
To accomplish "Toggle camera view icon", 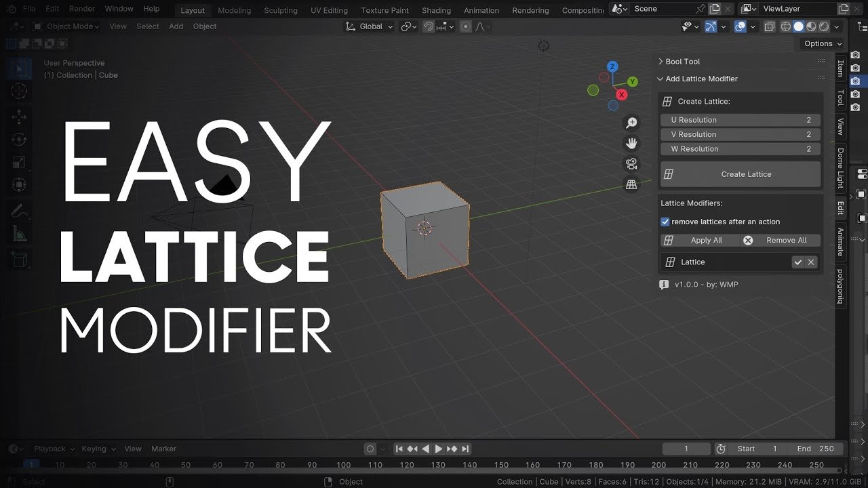I will click(x=631, y=163).
